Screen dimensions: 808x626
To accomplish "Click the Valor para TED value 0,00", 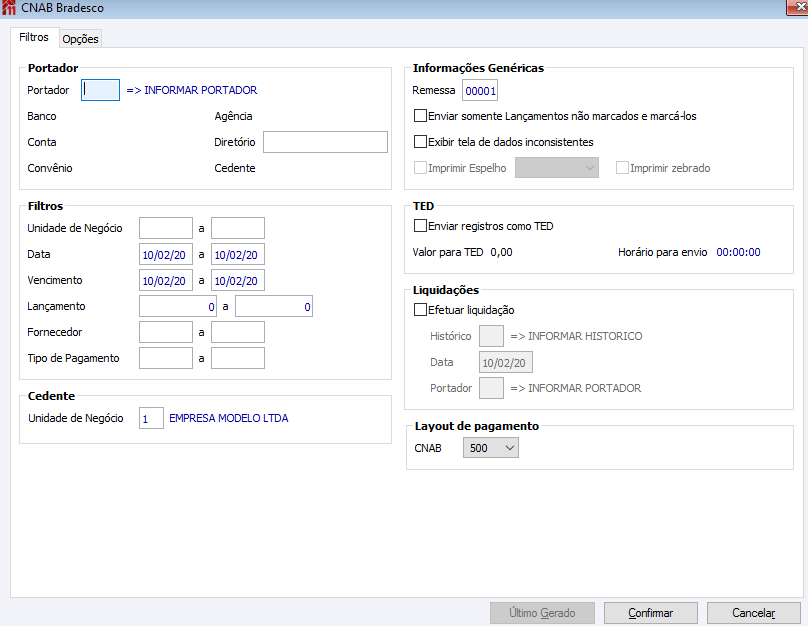I will pos(501,252).
